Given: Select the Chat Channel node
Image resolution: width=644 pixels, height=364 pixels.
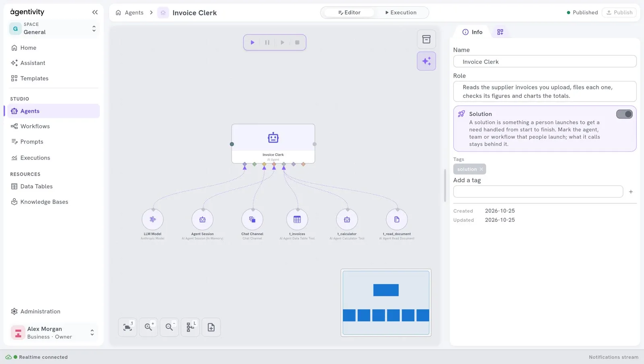Looking at the screenshot, I should tap(252, 219).
